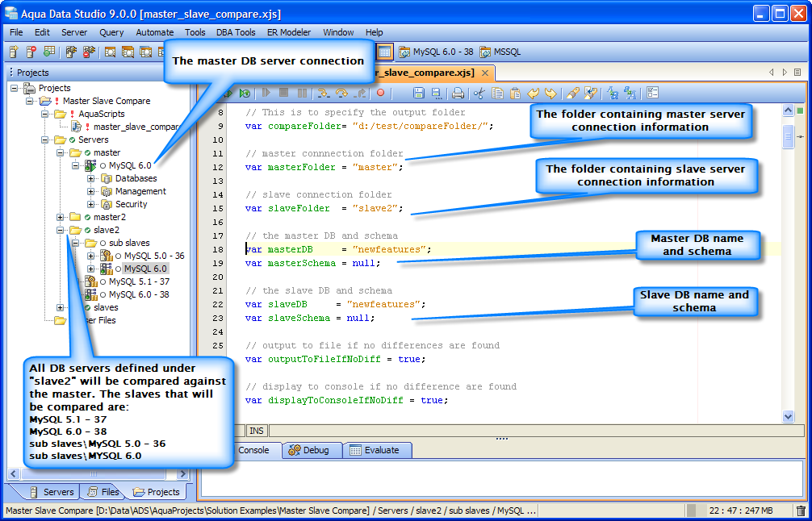The width and height of the screenshot is (812, 521).
Task: Redo with yellow forward arrow icon
Action: pyautogui.click(x=550, y=93)
